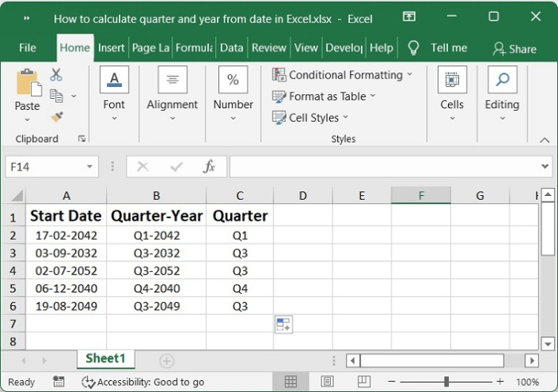Switch to Normal view in status bar

[x=291, y=382]
